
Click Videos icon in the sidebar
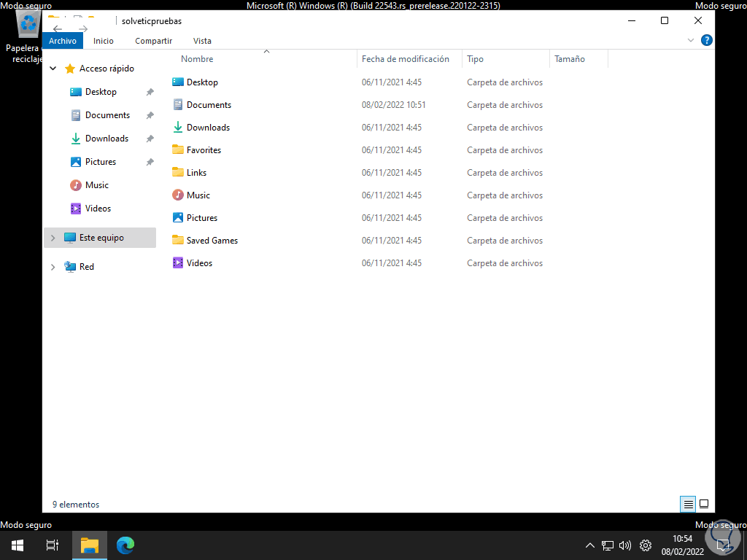click(76, 209)
